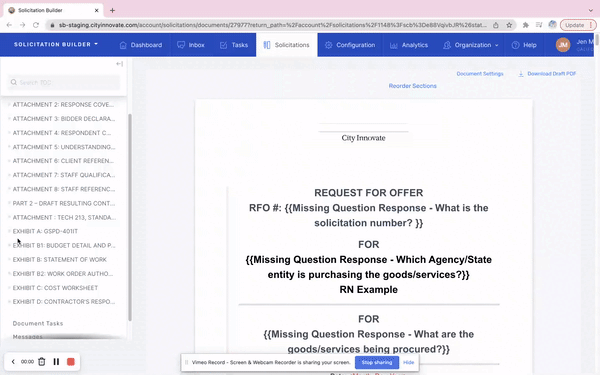600x375 pixels.
Task: Click the browser address bar URL
Action: tap(272, 25)
